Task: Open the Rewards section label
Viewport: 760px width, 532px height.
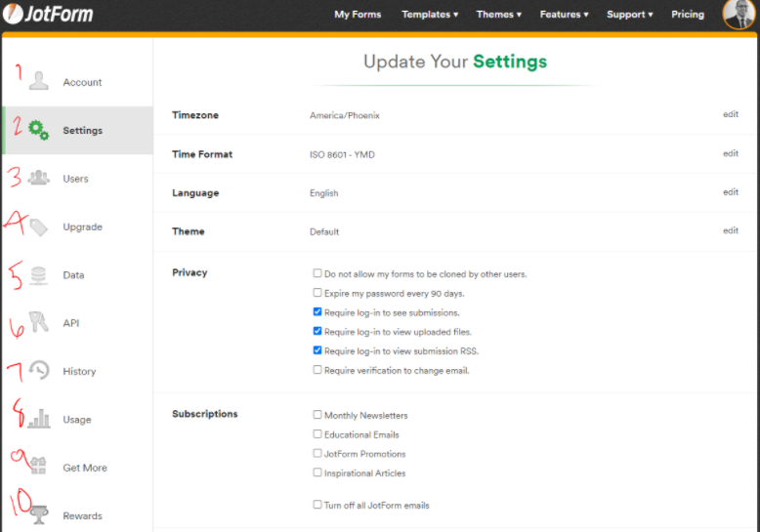Action: (x=82, y=516)
